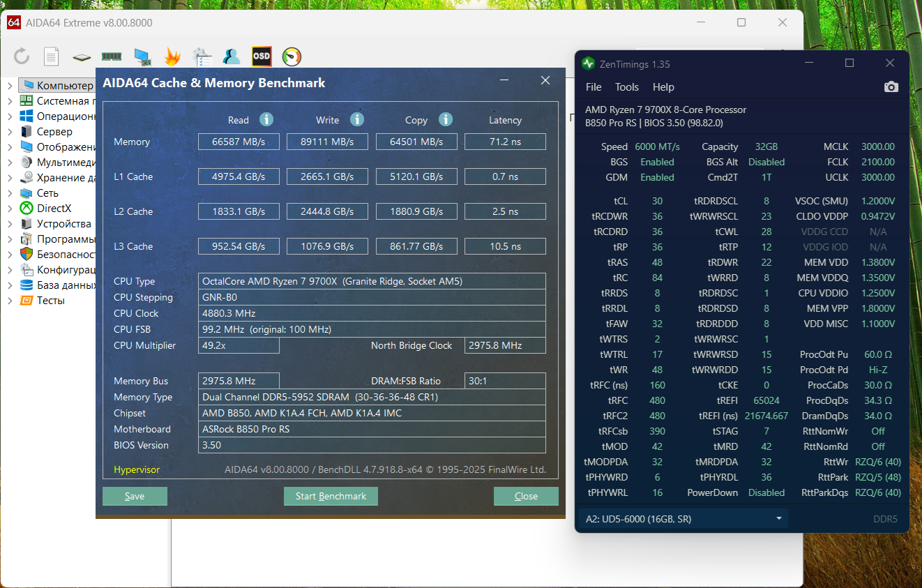Viewport: 922px width, 588px height.
Task: Expand the Тесты tree node
Action: [10, 300]
